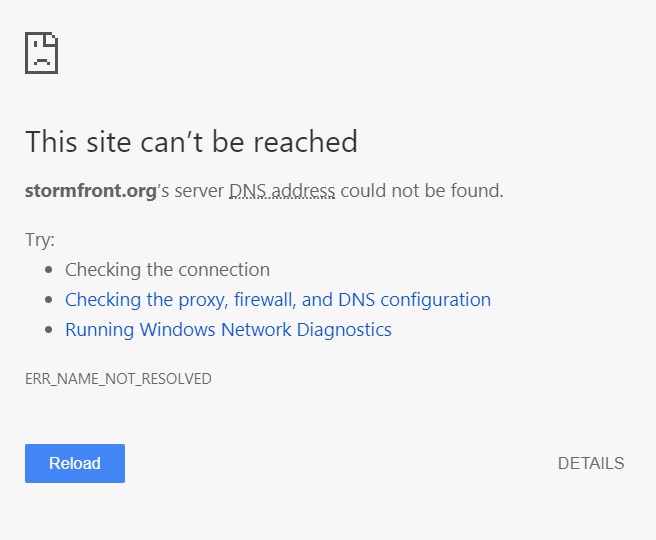Click the word reached in the heading

tap(306, 141)
